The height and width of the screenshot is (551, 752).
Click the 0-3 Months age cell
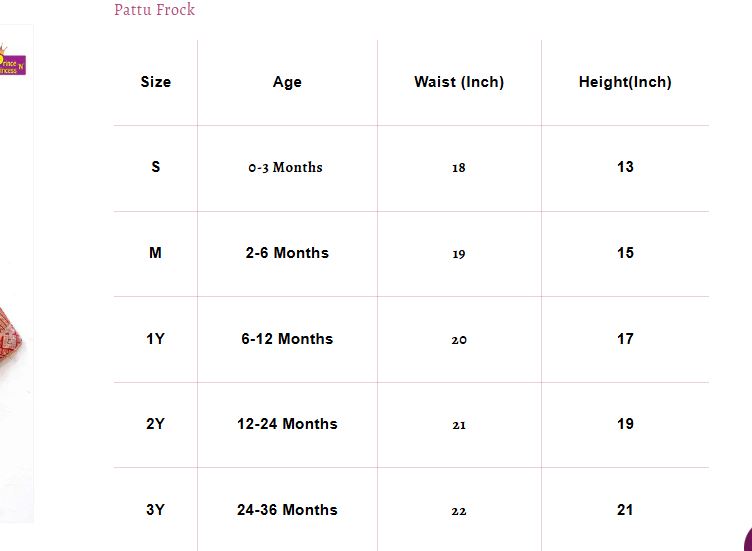(x=286, y=167)
